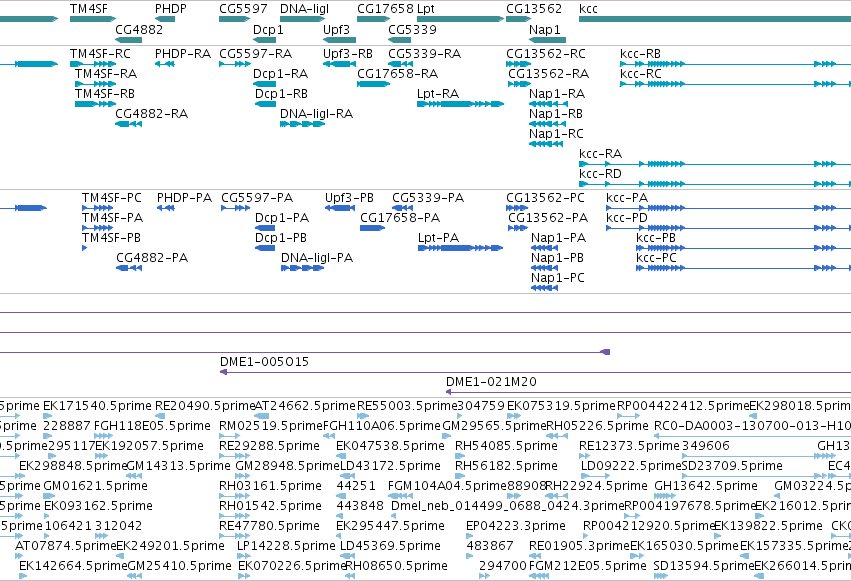Click transcript CG4882-RA
Image resolution: width=851 pixels, height=581 pixels.
pos(151,114)
